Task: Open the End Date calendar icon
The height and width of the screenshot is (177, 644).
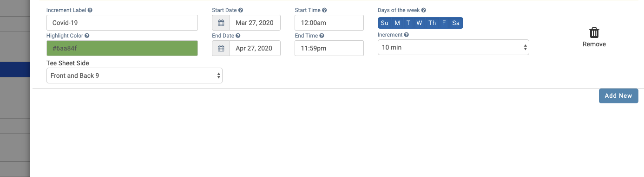Action: [x=221, y=48]
